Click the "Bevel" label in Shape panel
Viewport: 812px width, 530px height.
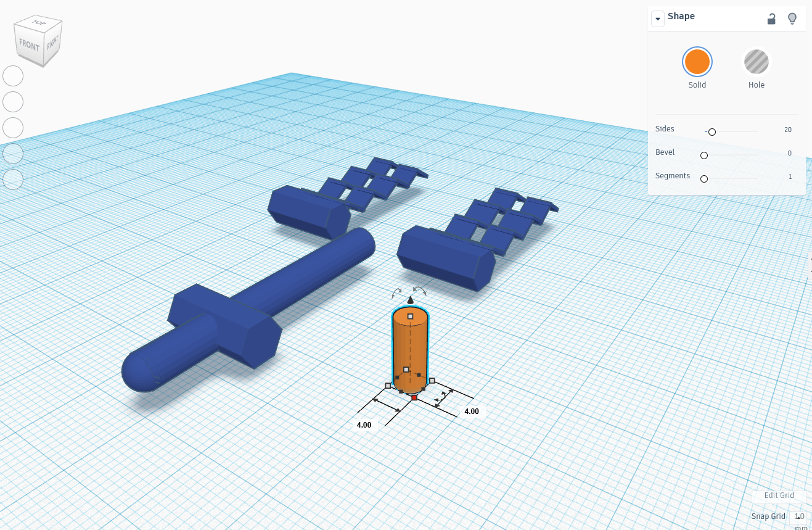pos(665,152)
